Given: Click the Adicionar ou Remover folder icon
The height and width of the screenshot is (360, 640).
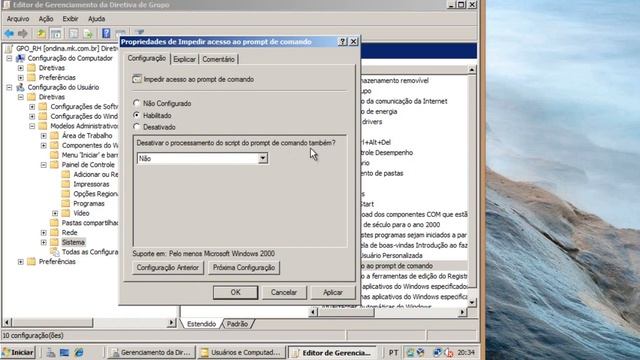Looking at the screenshot, I should [x=66, y=174].
